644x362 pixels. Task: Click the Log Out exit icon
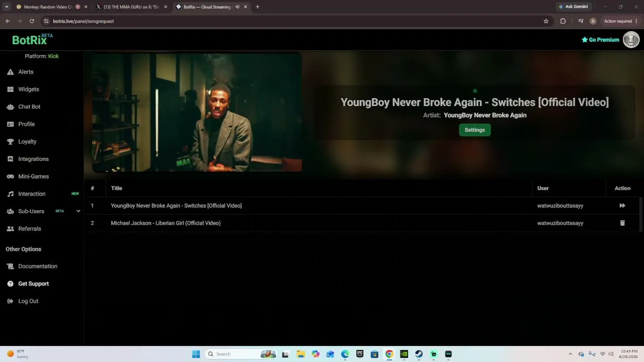pos(10,301)
